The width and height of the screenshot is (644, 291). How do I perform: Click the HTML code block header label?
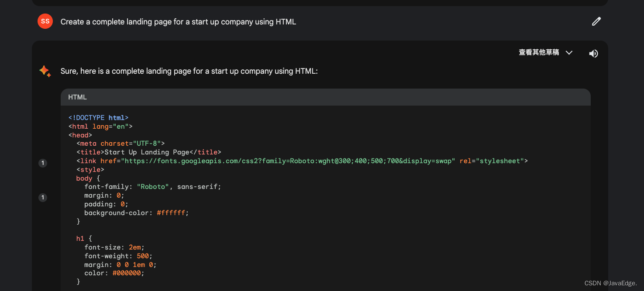coord(78,97)
